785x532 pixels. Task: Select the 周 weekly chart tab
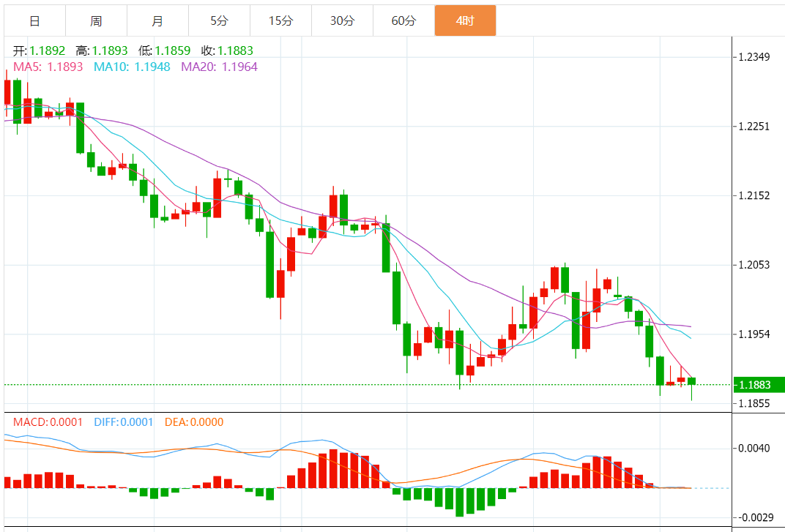click(x=96, y=20)
